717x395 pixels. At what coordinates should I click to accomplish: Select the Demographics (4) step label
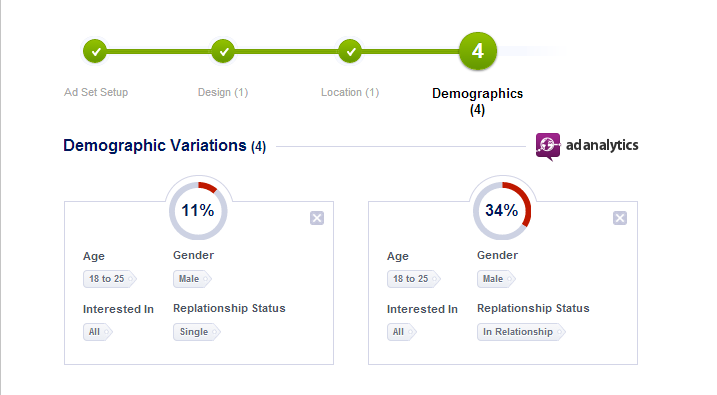coord(477,101)
